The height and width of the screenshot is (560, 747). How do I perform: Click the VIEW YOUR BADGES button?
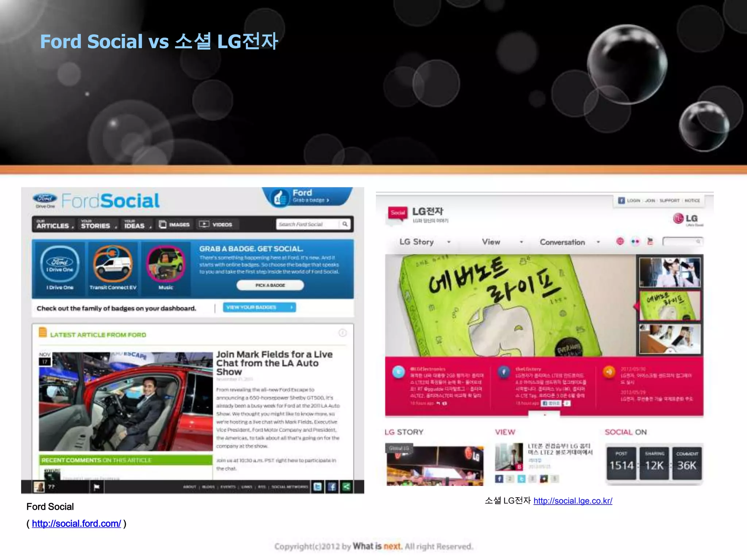click(259, 307)
